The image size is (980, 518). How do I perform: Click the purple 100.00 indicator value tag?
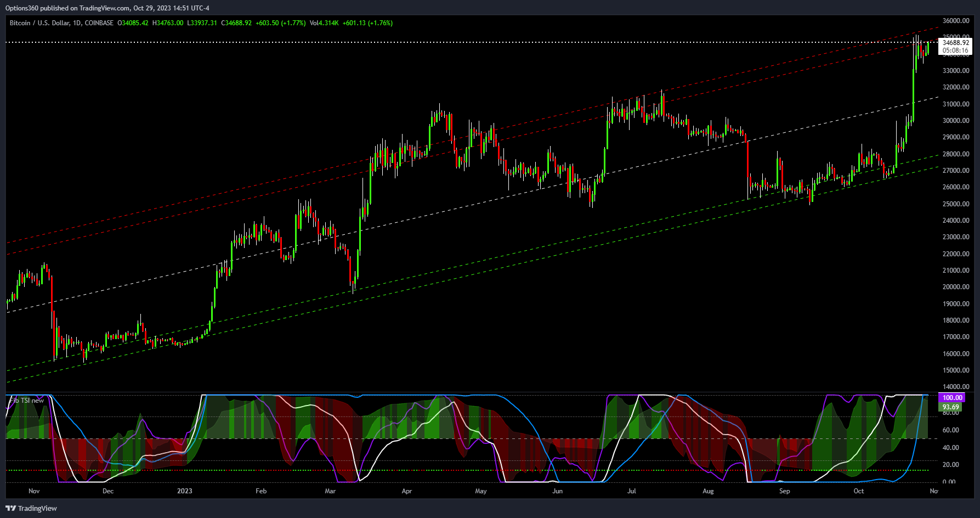[x=953, y=398]
